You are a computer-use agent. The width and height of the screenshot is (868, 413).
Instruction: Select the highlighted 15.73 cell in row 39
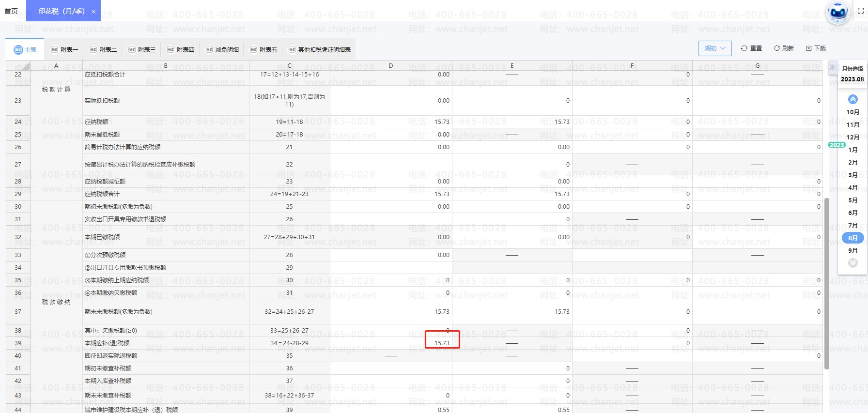coord(442,343)
